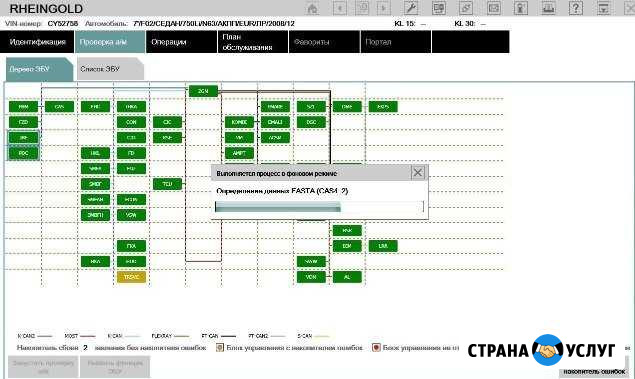Select the ZGW gateway control unit
Image resolution: width=635 pixels, height=379 pixels.
click(x=203, y=91)
